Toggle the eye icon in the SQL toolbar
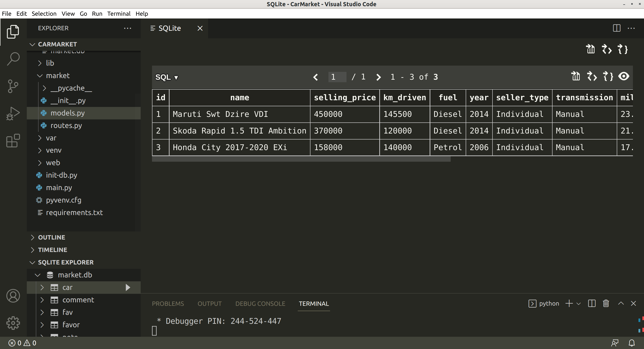 (624, 76)
